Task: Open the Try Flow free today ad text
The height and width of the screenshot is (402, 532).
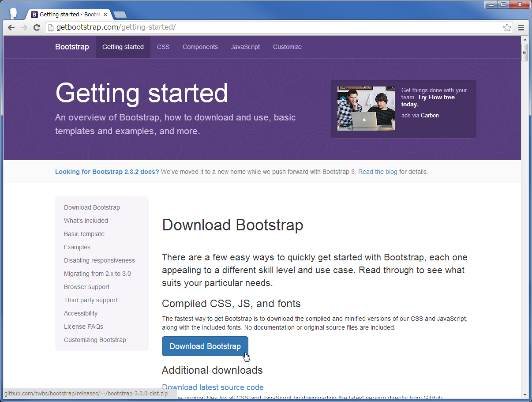Action: pos(428,101)
